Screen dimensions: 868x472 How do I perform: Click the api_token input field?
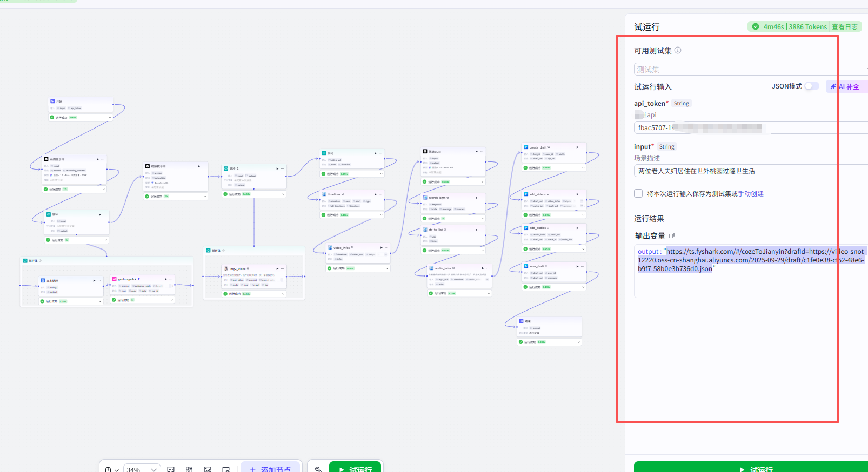(751, 128)
